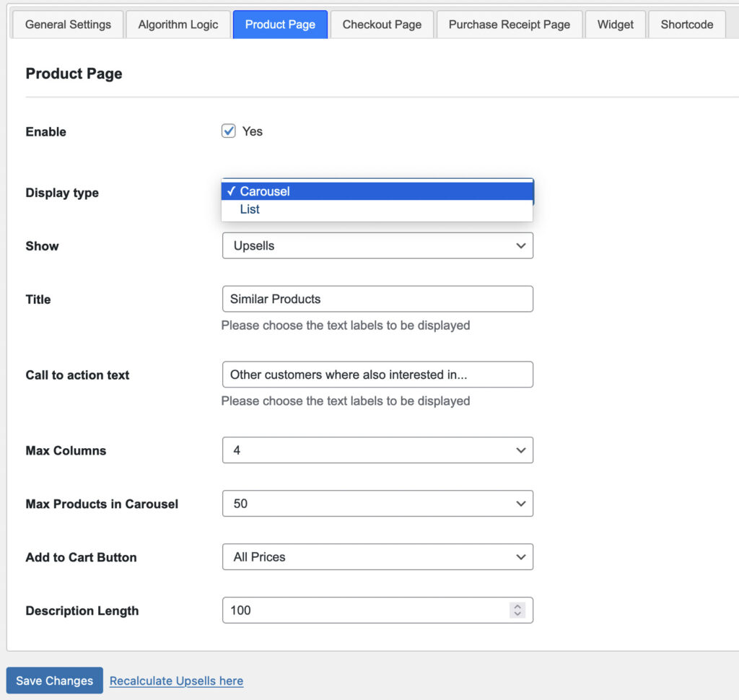Open the Checkout Page tab
Viewport: 739px width, 700px height.
[382, 25]
